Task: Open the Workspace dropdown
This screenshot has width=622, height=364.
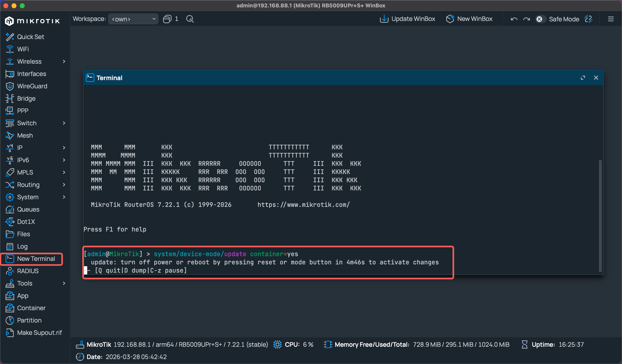Action: coord(133,19)
